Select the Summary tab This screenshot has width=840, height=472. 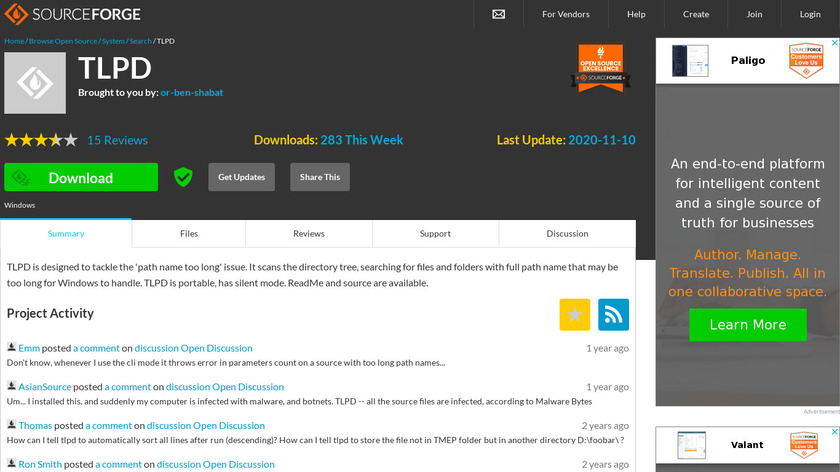[66, 234]
